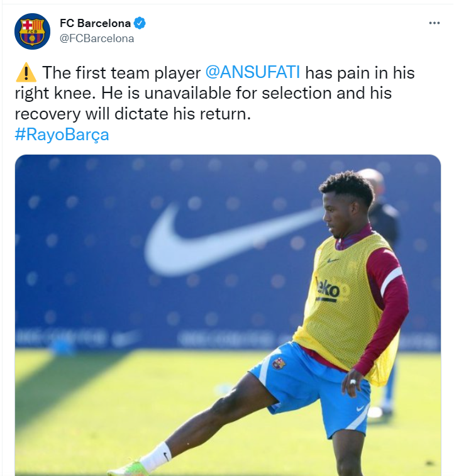The image size is (454, 476).
Task: Click the Barça crest on blue shorts
Action: (279, 363)
